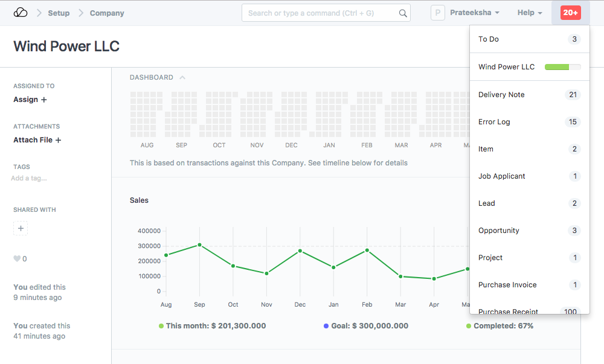604x364 pixels.
Task: Open the Opportunity notification entry
Action: point(498,231)
